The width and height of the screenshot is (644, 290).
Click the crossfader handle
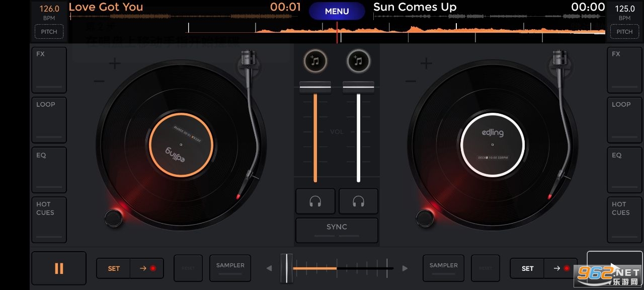286,268
